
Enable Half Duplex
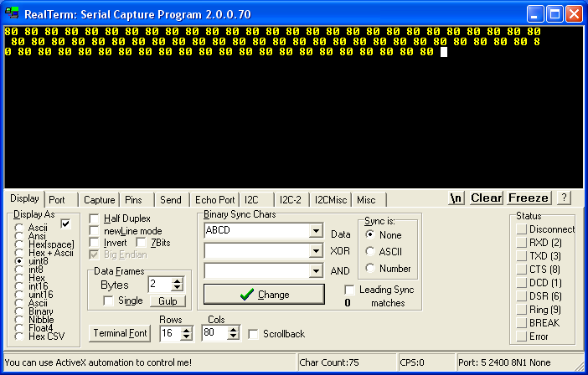pyautogui.click(x=94, y=218)
